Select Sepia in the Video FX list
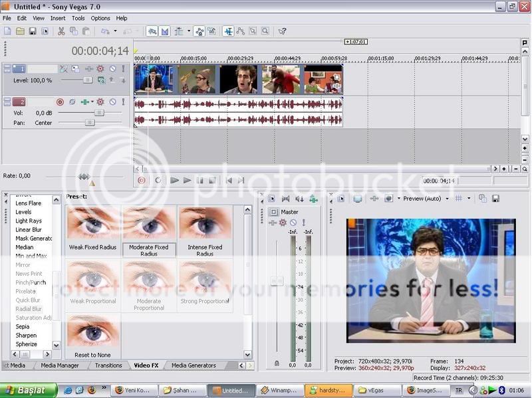 [23, 327]
